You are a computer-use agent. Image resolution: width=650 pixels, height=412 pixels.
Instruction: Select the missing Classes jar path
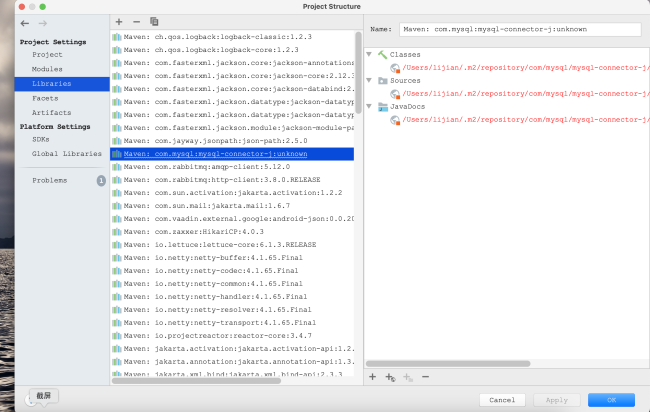(524, 68)
